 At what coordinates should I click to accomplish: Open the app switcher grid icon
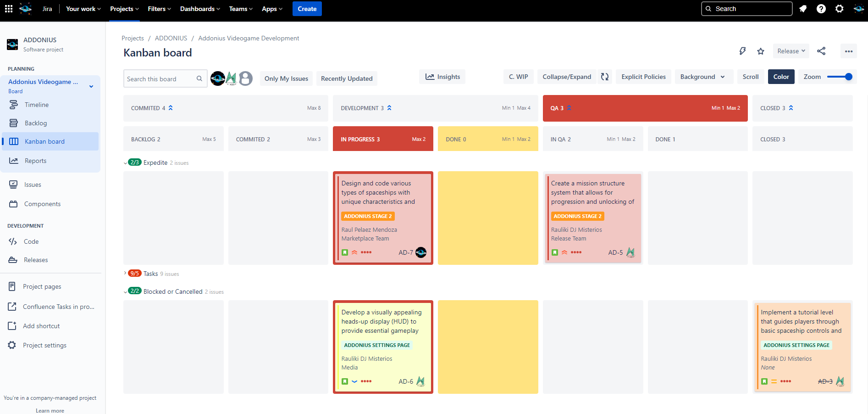[9, 9]
